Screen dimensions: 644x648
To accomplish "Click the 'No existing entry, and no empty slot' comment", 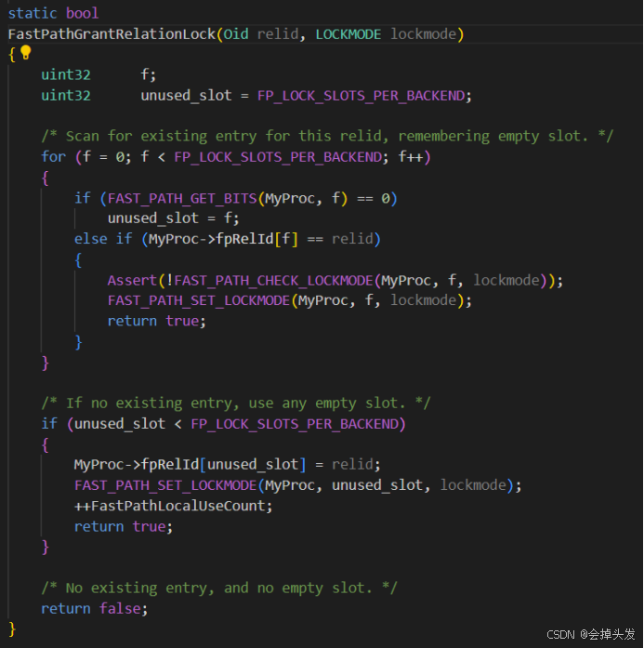I will 219,588.
